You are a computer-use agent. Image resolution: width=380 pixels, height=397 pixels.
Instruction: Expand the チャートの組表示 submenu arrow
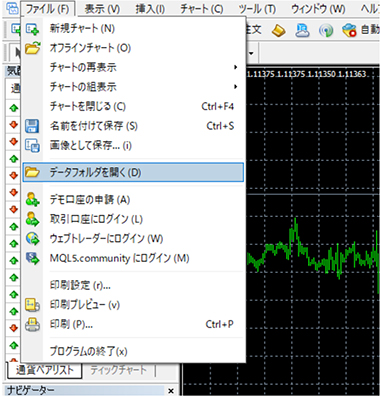[235, 87]
